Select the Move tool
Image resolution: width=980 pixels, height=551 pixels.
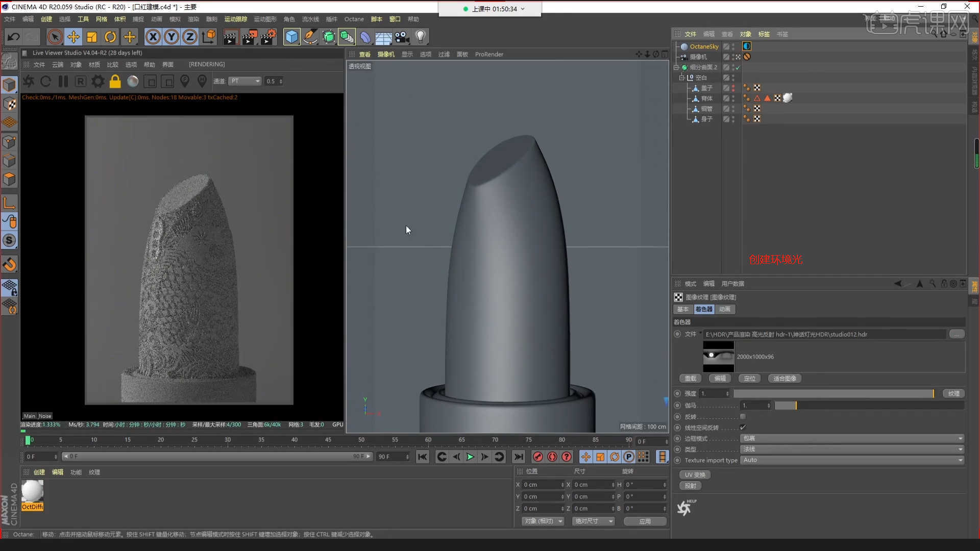(x=73, y=37)
